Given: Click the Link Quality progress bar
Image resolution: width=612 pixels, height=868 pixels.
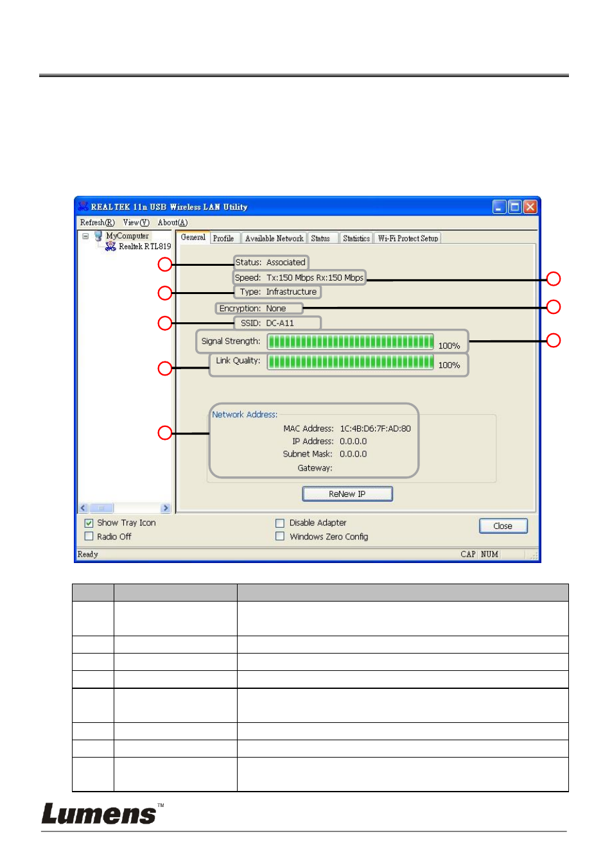Looking at the screenshot, I should pos(351,362).
